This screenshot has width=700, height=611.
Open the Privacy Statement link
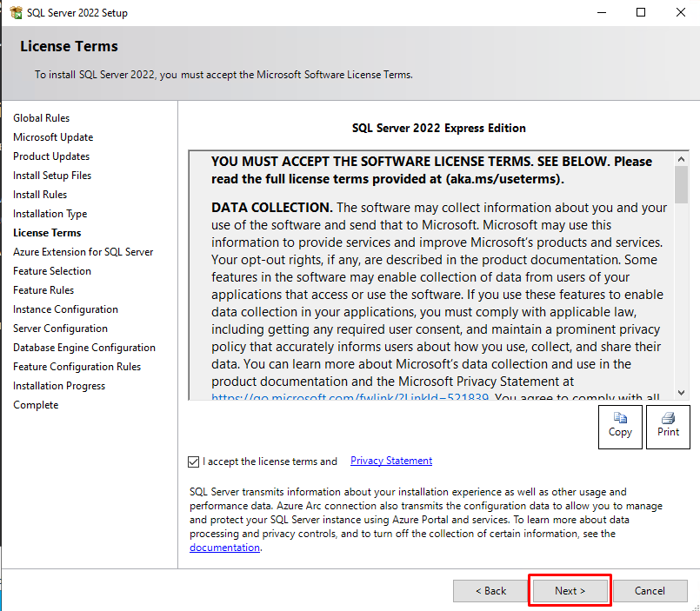pos(390,461)
